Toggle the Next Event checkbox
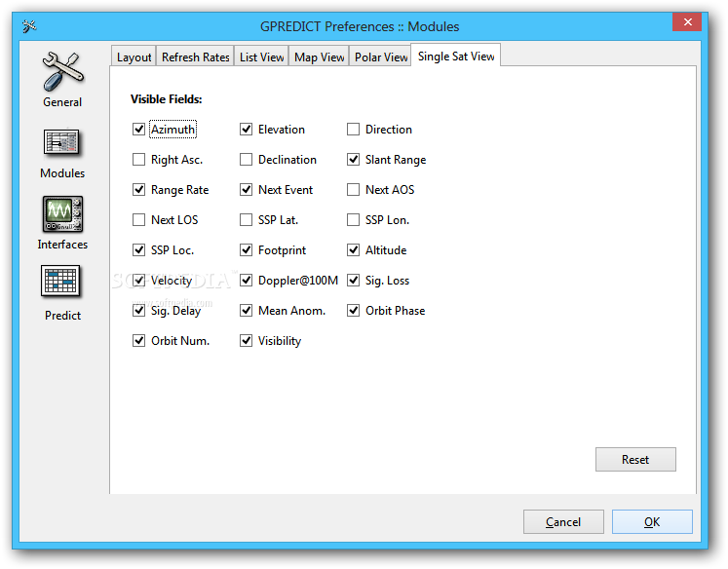 [246, 189]
